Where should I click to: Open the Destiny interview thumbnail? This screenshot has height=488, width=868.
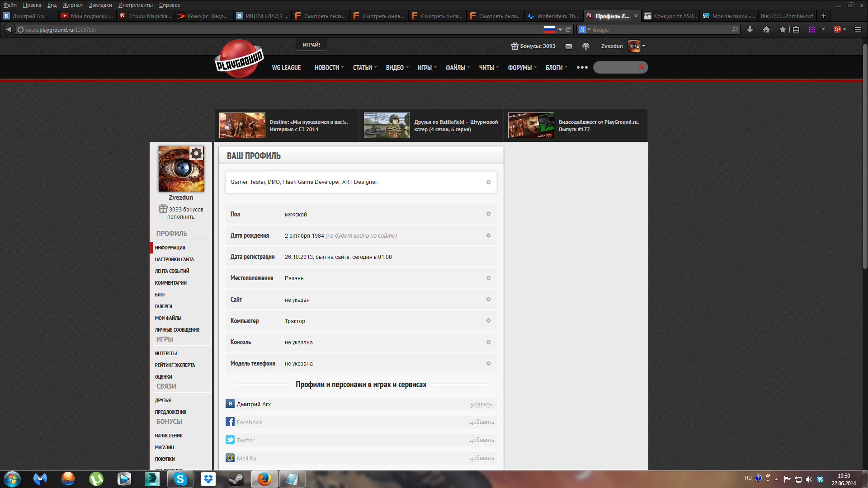pos(242,126)
